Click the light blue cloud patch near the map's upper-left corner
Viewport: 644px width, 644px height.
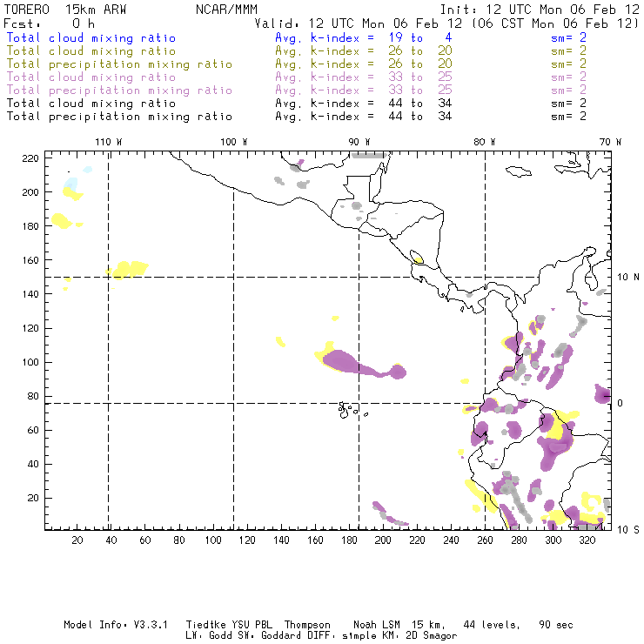(x=71, y=183)
